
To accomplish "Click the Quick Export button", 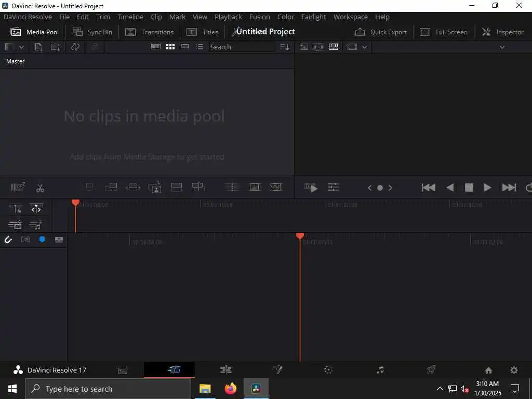I will pos(381,32).
